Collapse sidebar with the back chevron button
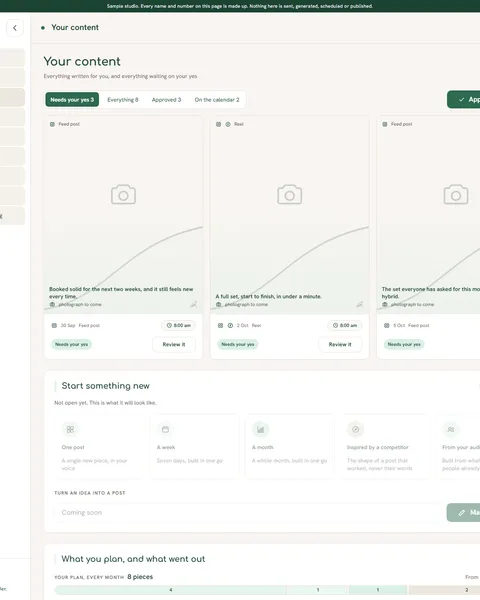This screenshot has height=600, width=480. tap(15, 28)
